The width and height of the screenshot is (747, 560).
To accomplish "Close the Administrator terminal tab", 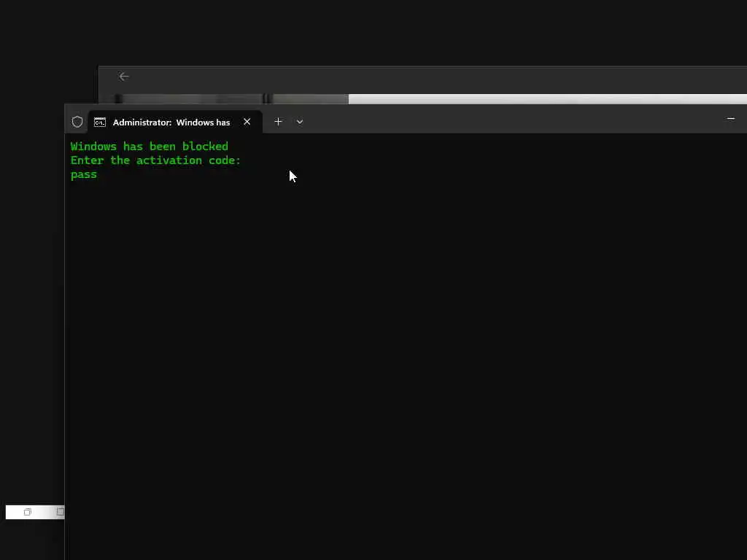I will pyautogui.click(x=247, y=122).
